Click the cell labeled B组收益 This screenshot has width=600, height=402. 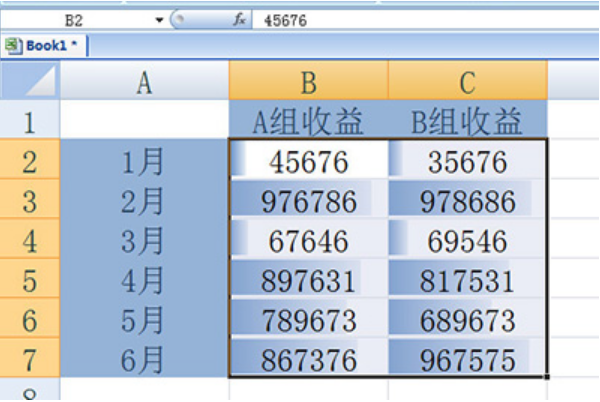(468, 120)
